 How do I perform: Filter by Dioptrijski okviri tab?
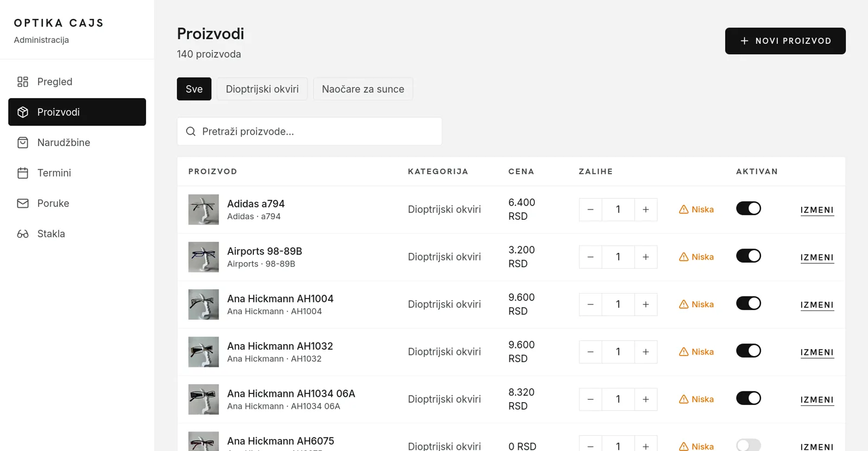[262, 89]
